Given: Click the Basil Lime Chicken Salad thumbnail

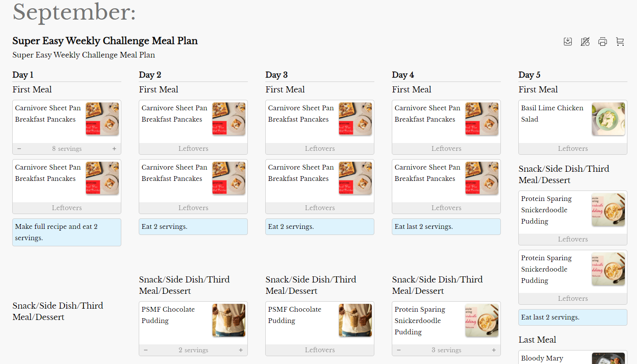Looking at the screenshot, I should coord(608,119).
